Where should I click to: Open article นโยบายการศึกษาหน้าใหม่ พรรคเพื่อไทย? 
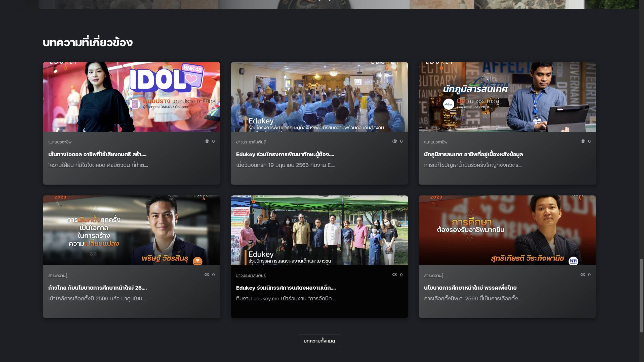pyautogui.click(x=470, y=288)
